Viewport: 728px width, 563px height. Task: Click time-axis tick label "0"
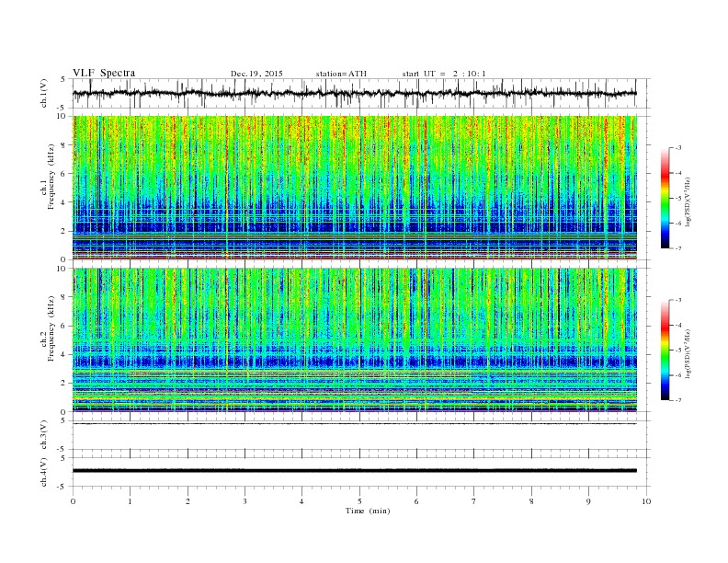[73, 501]
